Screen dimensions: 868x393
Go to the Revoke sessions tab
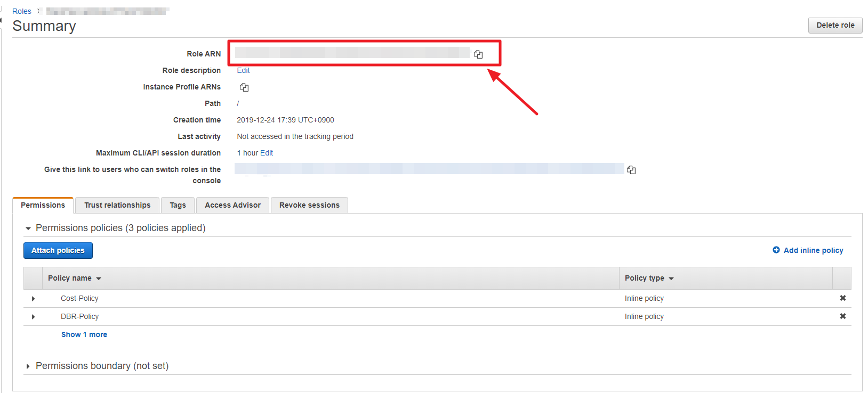click(x=309, y=205)
